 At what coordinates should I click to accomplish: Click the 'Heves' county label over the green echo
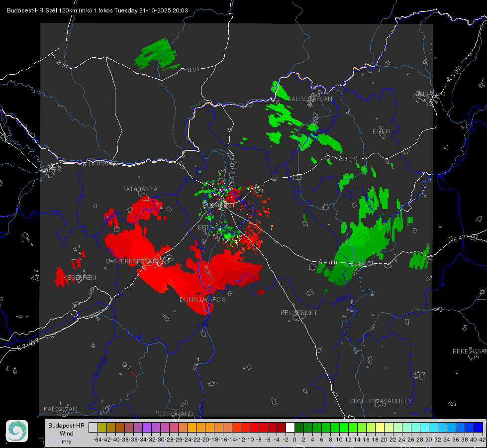[369, 203]
